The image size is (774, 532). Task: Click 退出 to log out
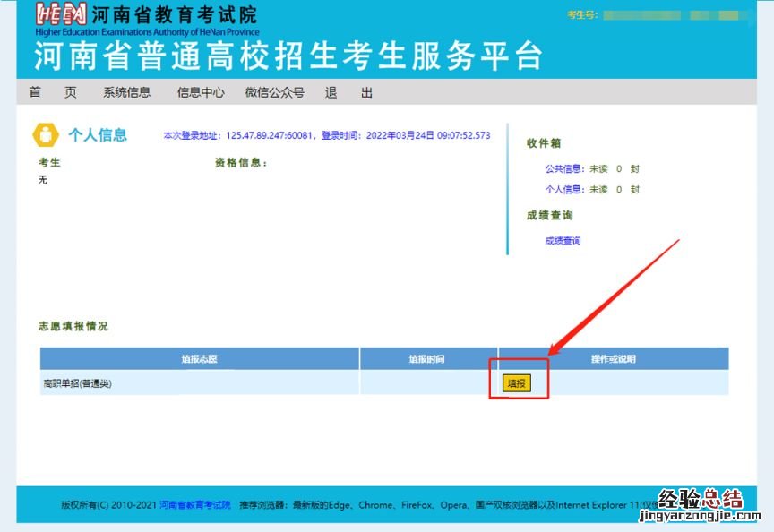[x=348, y=92]
